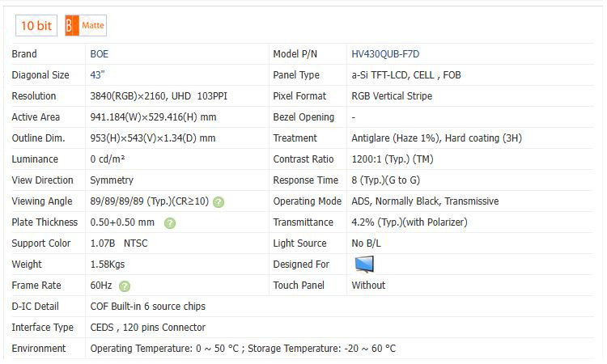607x364 pixels.
Task: Click the TV icon in Designed For row
Action: (365, 265)
